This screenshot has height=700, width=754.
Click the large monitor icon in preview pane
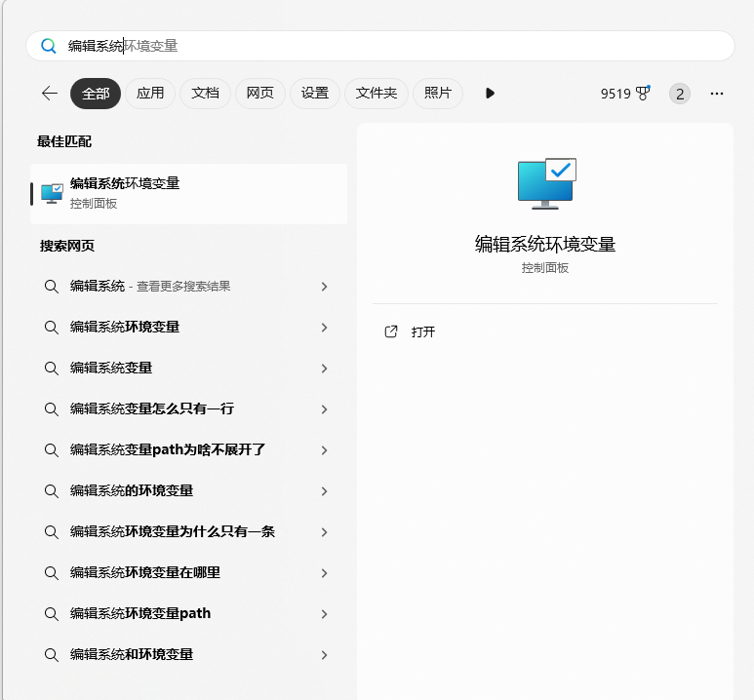point(546,183)
